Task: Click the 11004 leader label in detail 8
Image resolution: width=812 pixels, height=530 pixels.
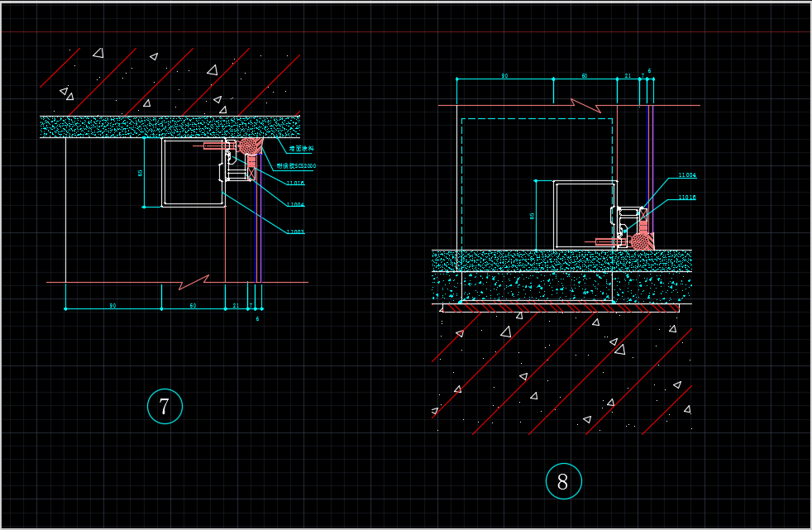Action: point(686,175)
